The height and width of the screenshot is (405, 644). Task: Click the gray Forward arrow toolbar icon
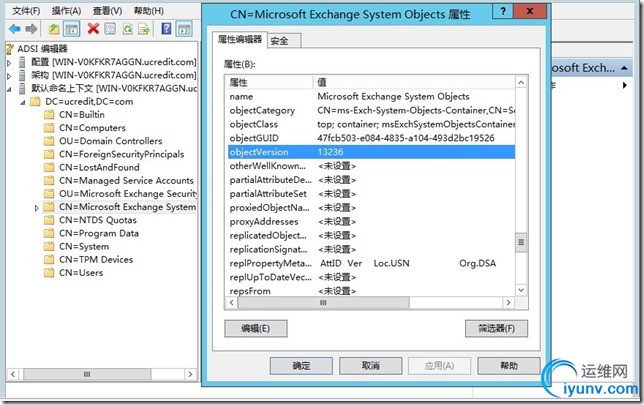(31, 29)
